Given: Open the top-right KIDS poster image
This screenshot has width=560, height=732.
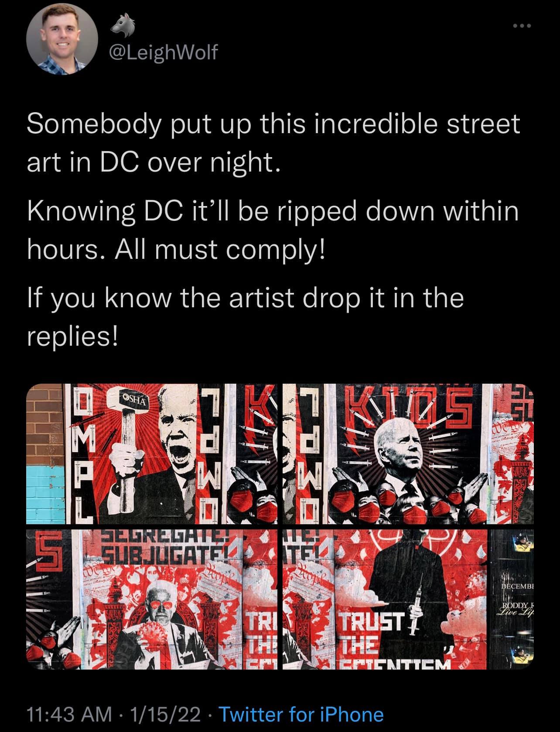Looking at the screenshot, I should [x=408, y=454].
